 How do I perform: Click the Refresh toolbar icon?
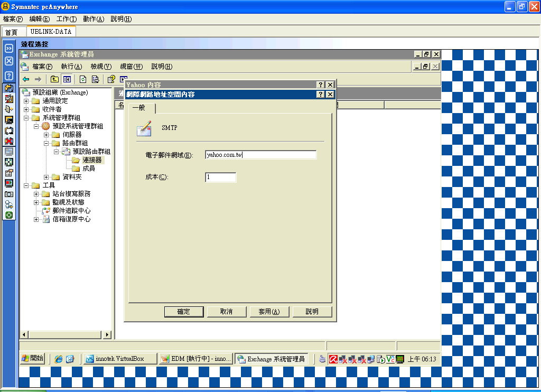[x=83, y=79]
